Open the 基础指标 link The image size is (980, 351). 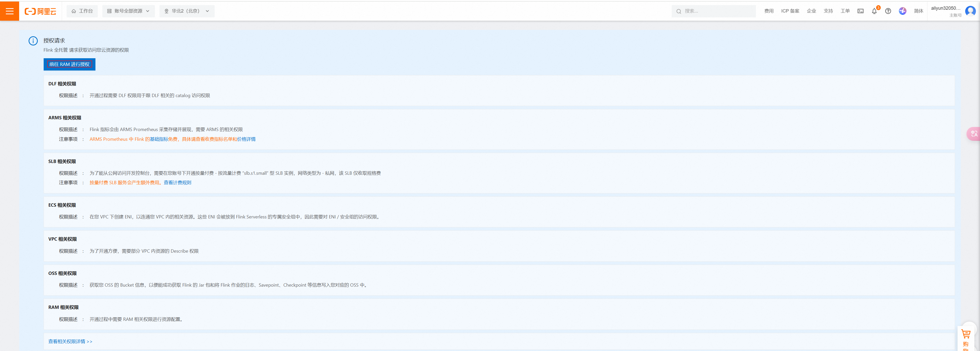point(159,139)
